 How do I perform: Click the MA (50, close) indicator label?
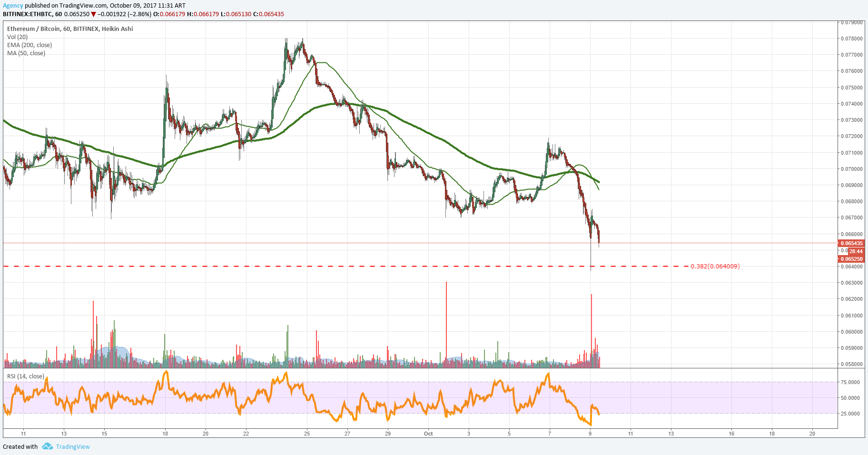pyautogui.click(x=26, y=53)
